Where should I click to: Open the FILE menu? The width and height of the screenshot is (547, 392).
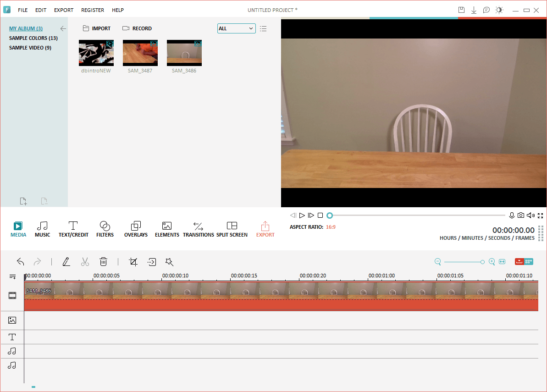[22, 10]
